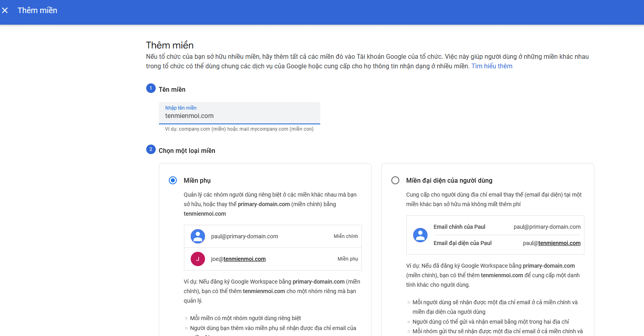Click the step 1 number badge
644x336 pixels.
151,88
